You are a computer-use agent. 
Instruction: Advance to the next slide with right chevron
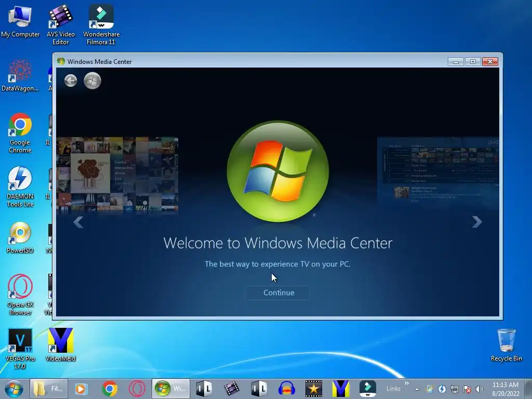[477, 222]
